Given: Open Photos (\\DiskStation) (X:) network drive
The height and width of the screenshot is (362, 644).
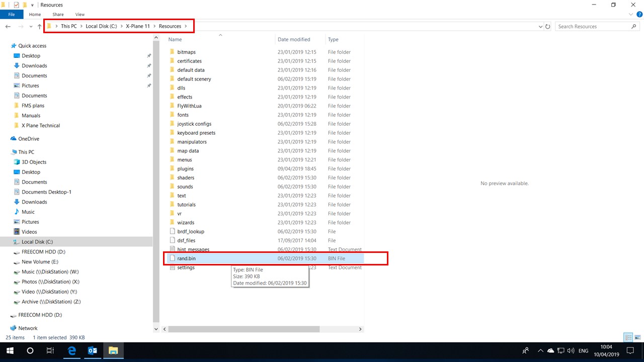Looking at the screenshot, I should (x=50, y=282).
